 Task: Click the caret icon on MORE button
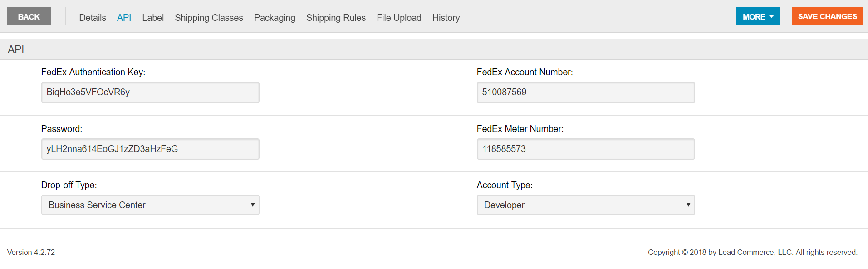coord(771,16)
